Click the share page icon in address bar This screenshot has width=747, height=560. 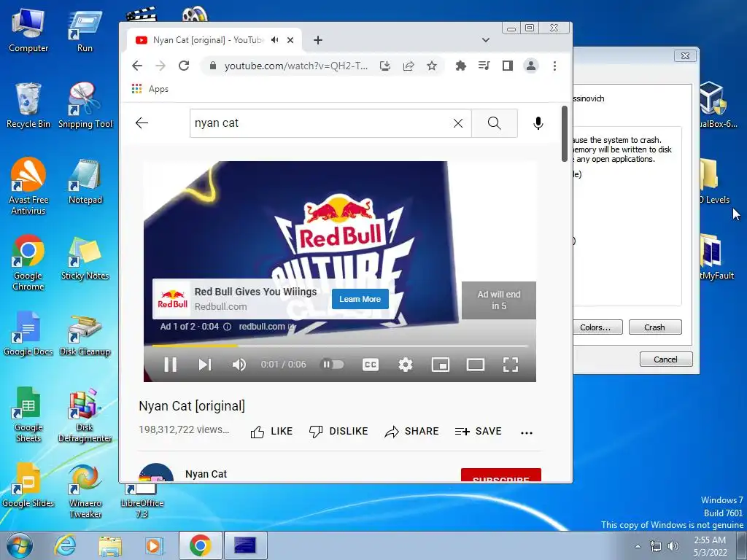409,66
